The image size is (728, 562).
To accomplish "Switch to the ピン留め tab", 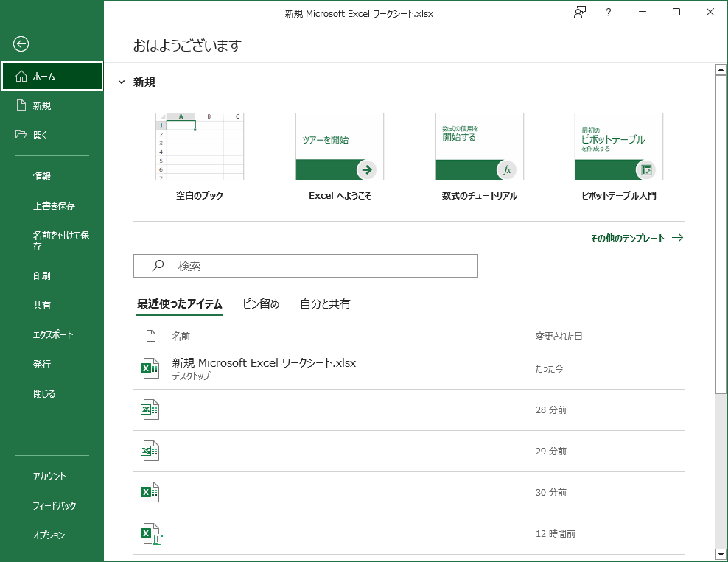I will [x=261, y=304].
